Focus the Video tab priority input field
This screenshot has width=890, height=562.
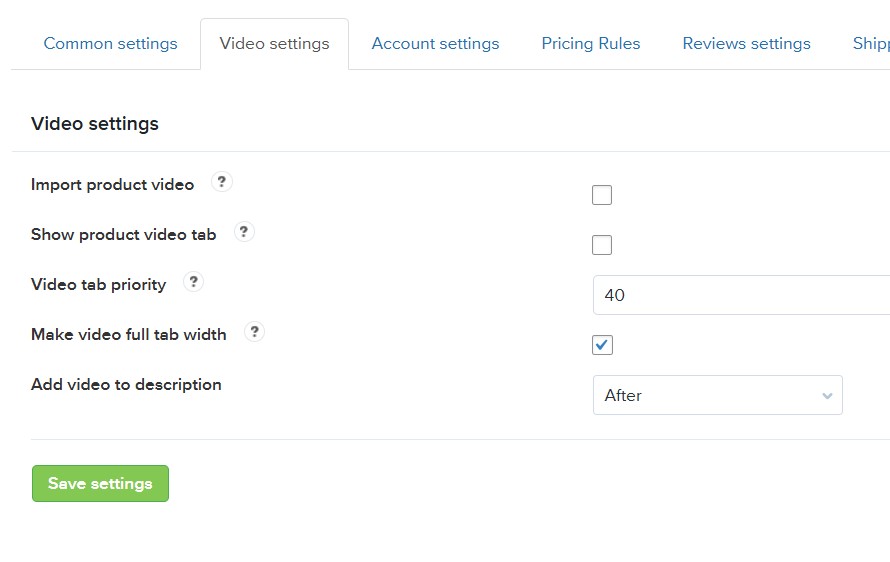740,295
